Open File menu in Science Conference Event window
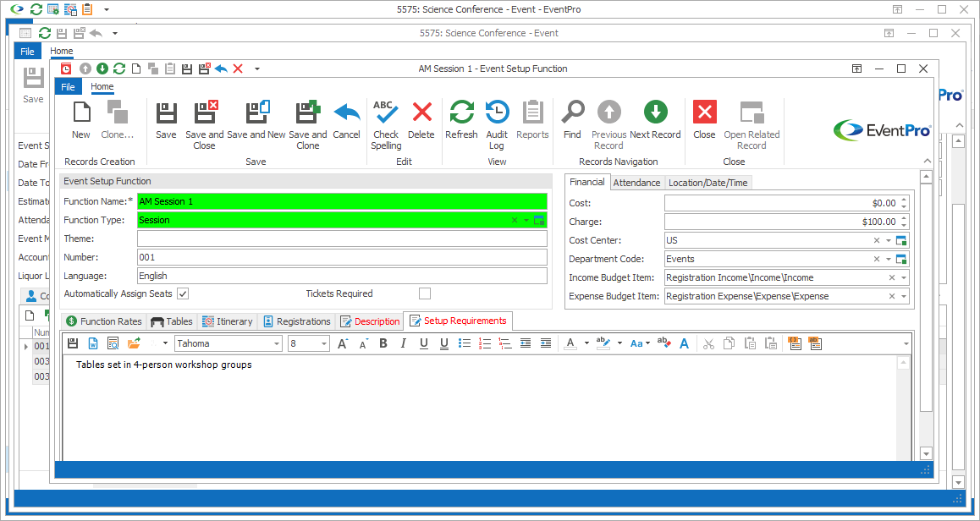The height and width of the screenshot is (521, 980). [x=27, y=52]
